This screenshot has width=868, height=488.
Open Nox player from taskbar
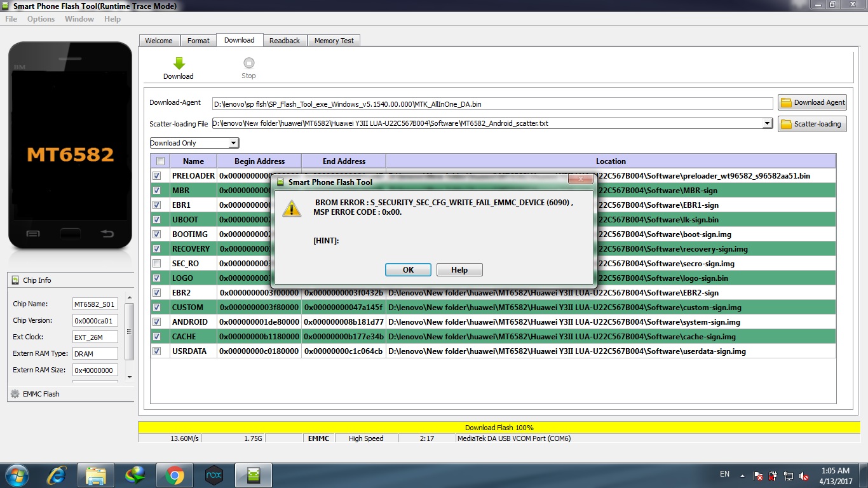click(214, 475)
